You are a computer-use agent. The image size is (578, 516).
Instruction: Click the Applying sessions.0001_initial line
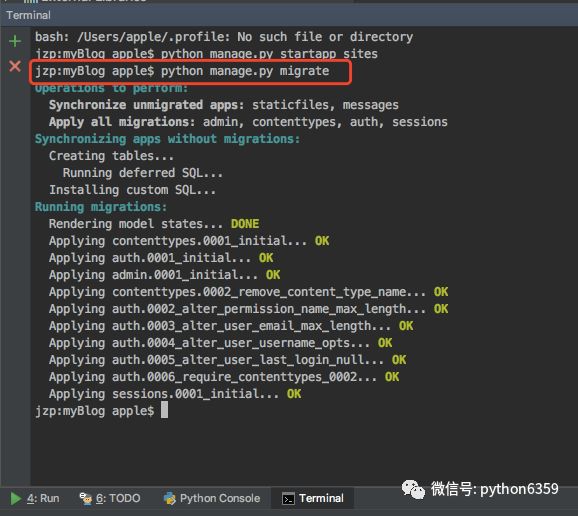[x=175, y=394]
